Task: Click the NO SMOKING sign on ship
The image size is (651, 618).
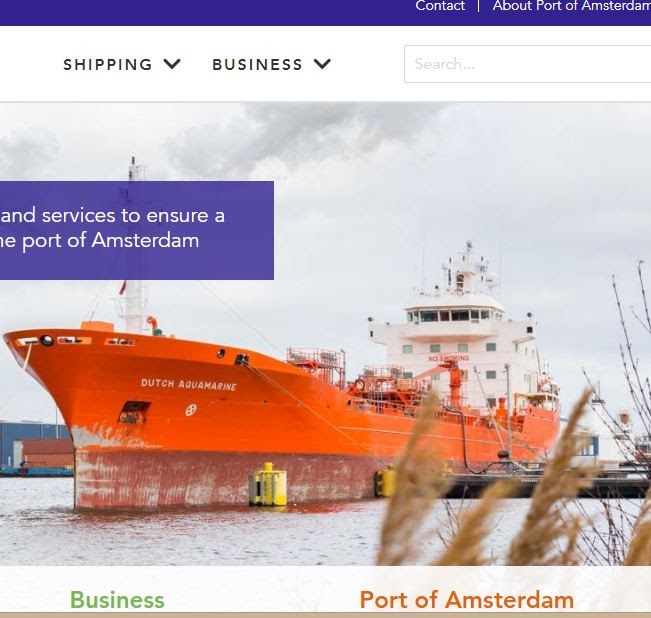Action: click(448, 358)
